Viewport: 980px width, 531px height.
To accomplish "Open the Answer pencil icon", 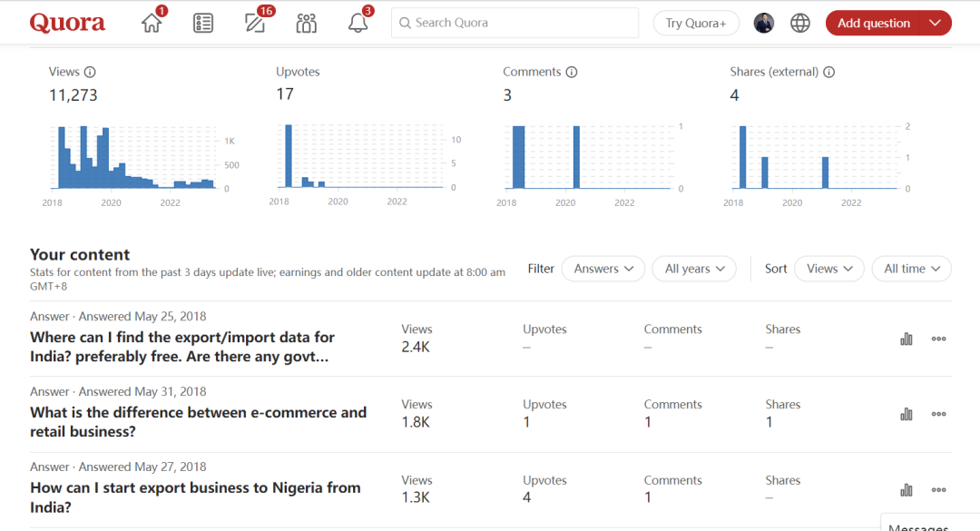I will (x=255, y=24).
